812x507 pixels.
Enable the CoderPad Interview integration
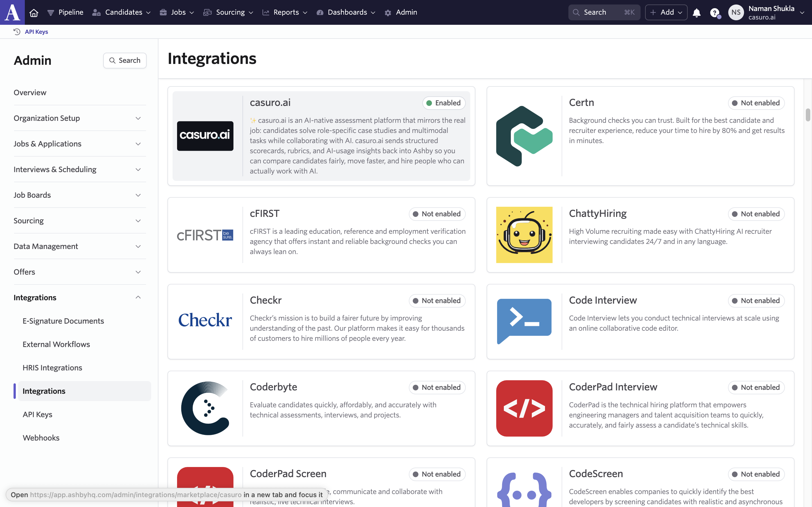coord(756,387)
